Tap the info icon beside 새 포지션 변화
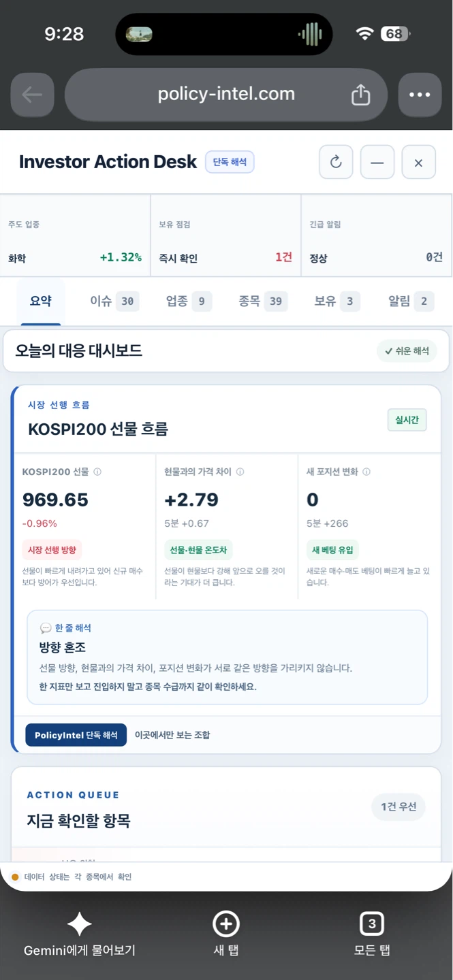The height and width of the screenshot is (980, 453). [x=366, y=472]
